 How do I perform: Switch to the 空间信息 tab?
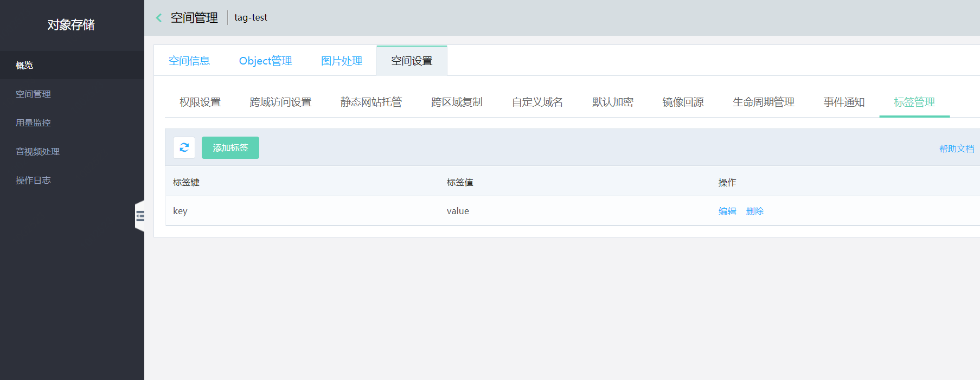pyautogui.click(x=189, y=61)
